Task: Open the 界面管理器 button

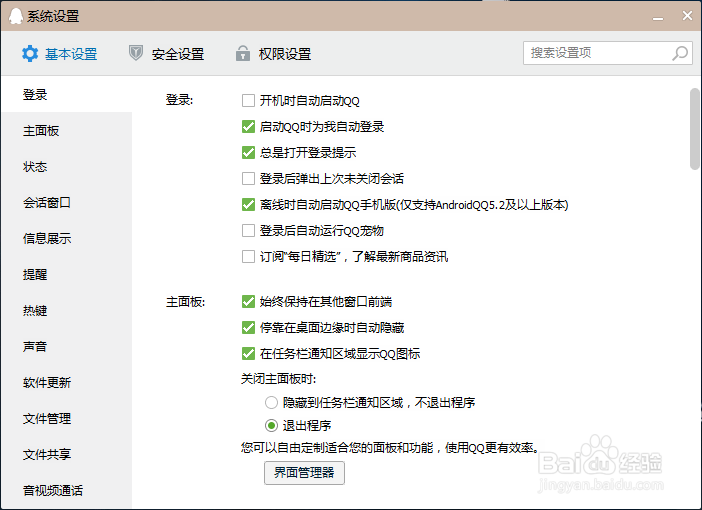Action: 304,472
